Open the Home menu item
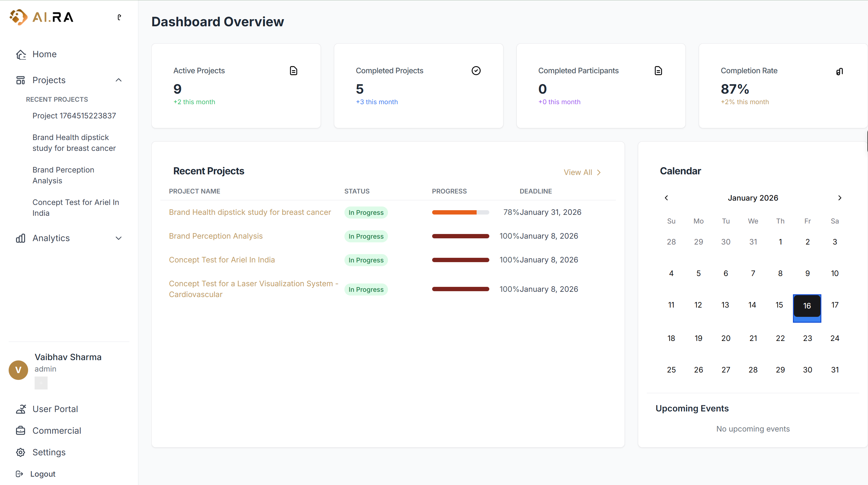 44,54
